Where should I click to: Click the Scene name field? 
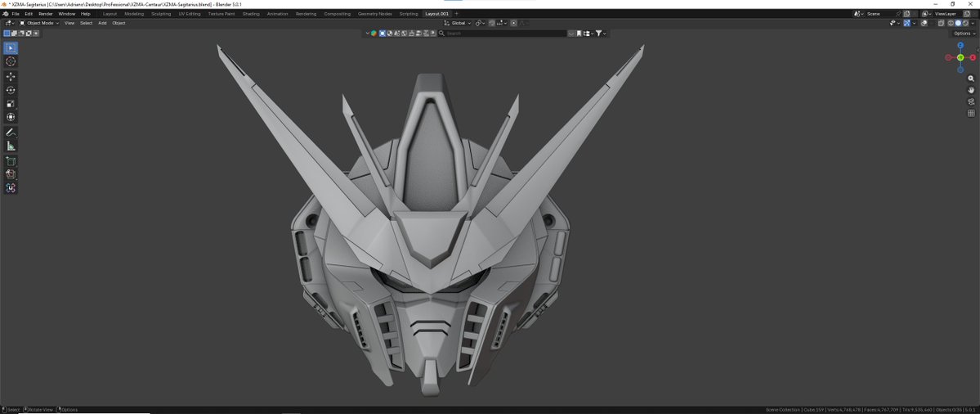pyautogui.click(x=879, y=14)
